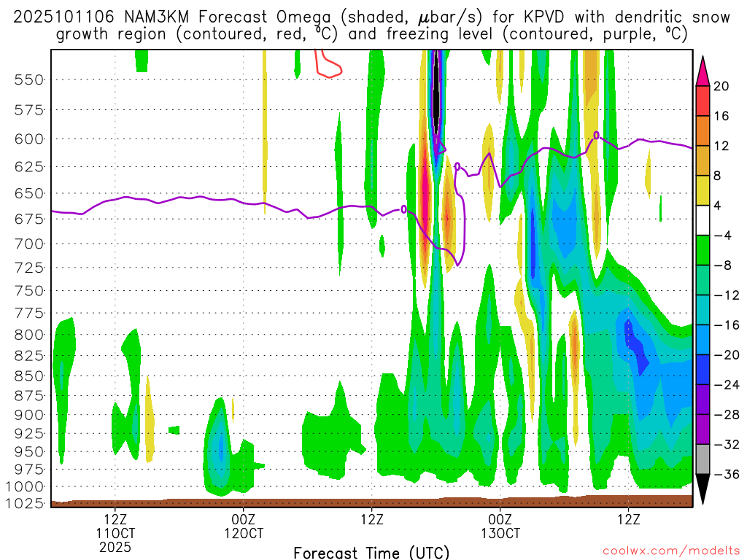Click the '950' pressure level label
The height and width of the screenshot is (560, 747).
coord(29,451)
